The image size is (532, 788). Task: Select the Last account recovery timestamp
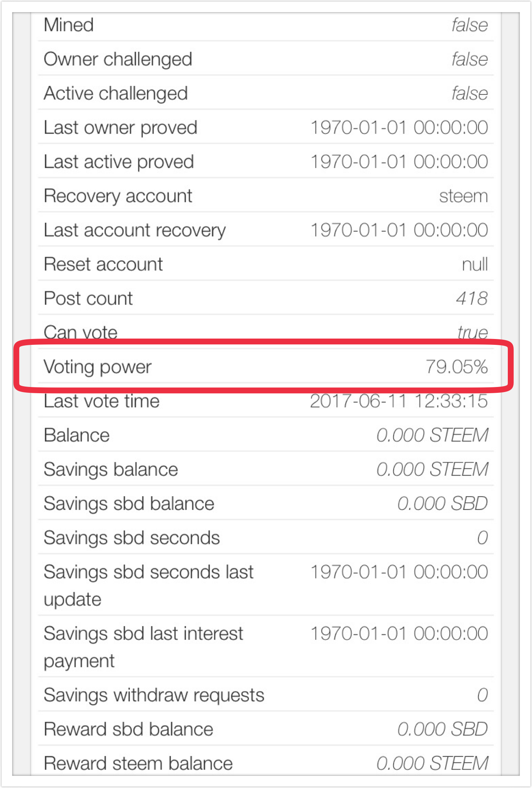click(399, 230)
